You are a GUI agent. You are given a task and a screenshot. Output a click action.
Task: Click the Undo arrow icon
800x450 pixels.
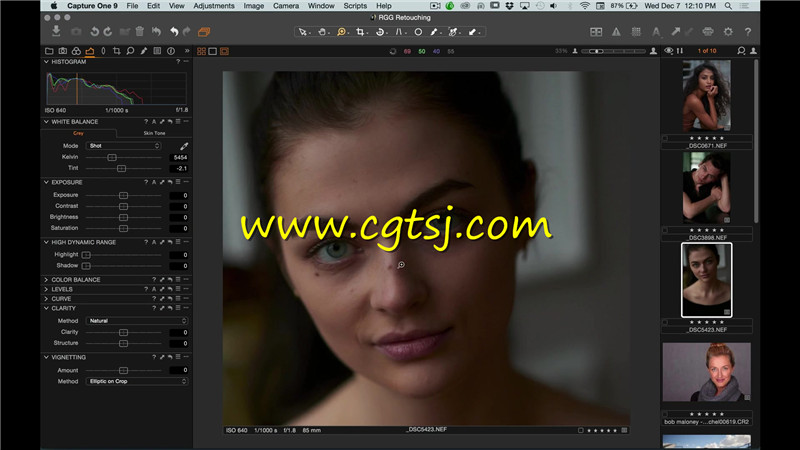(x=174, y=32)
